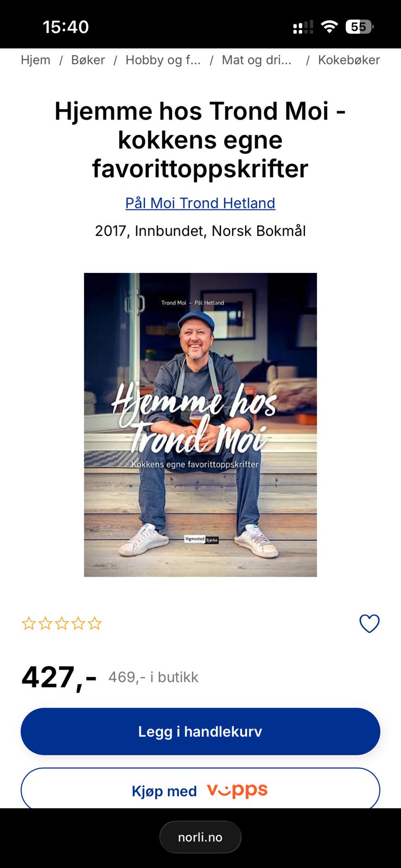Open the book cover image

pyautogui.click(x=200, y=425)
